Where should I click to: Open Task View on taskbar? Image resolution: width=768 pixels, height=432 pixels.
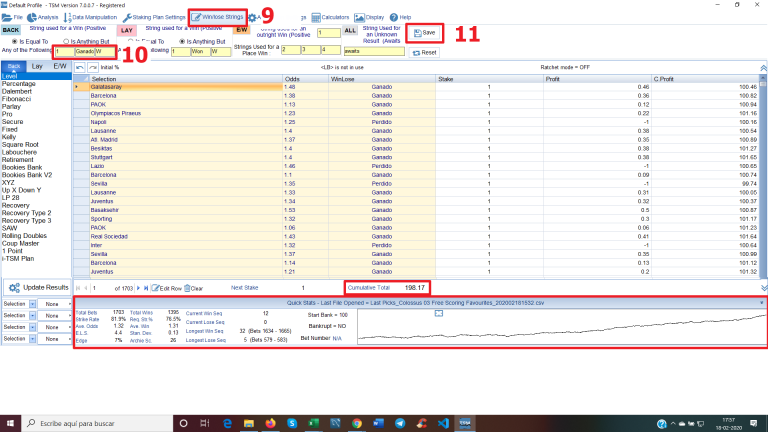coord(205,423)
